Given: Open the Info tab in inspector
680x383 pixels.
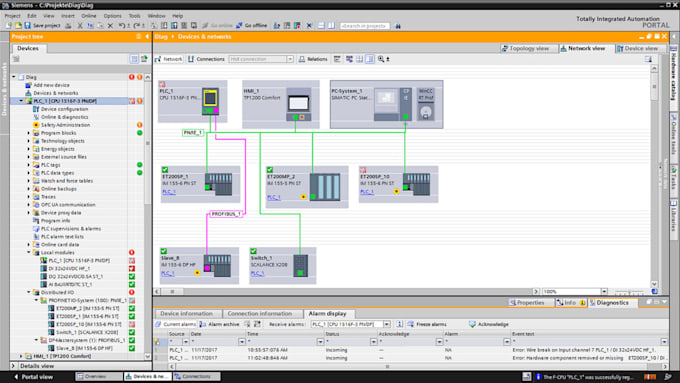Looking at the screenshot, I should 571,303.
